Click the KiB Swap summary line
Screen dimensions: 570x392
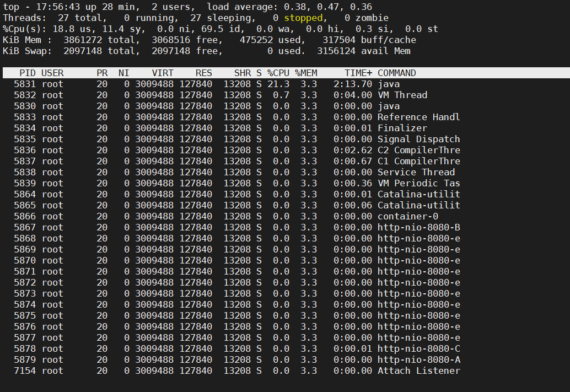coord(165,50)
